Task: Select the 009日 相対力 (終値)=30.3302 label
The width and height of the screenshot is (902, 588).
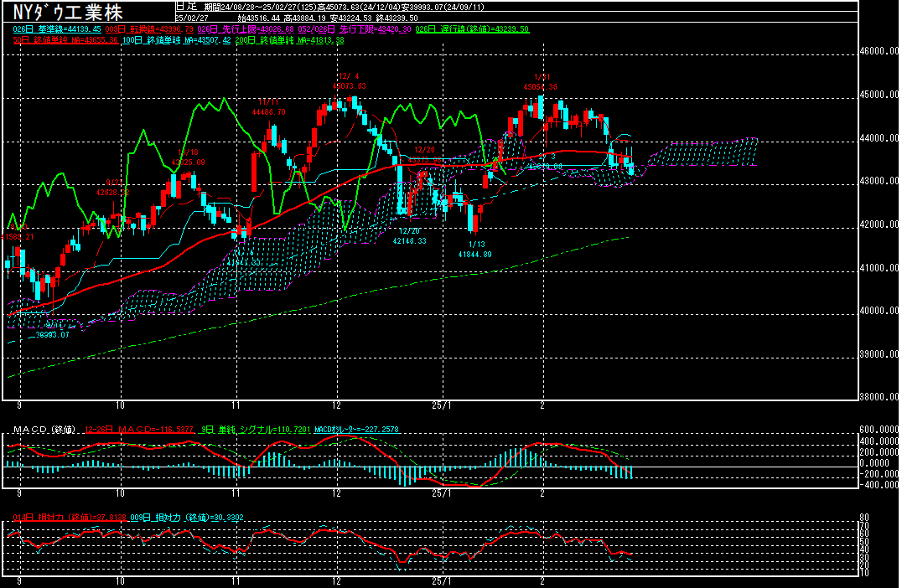Action: point(186,518)
